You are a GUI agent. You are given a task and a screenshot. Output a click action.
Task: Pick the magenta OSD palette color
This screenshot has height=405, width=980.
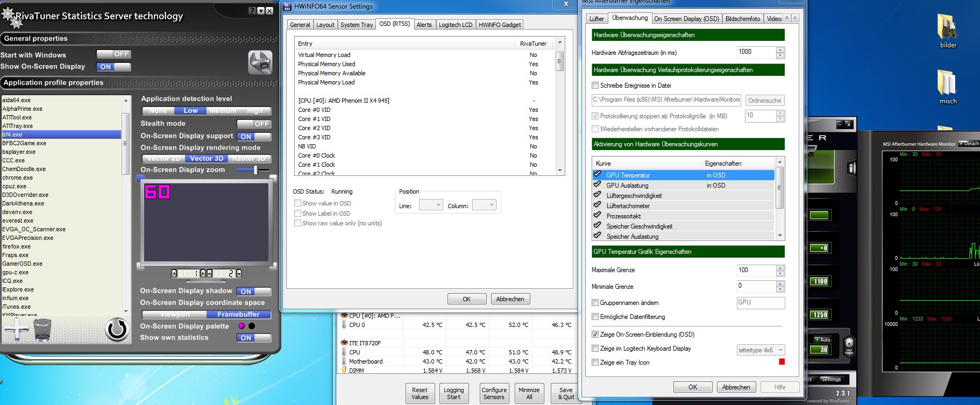242,326
